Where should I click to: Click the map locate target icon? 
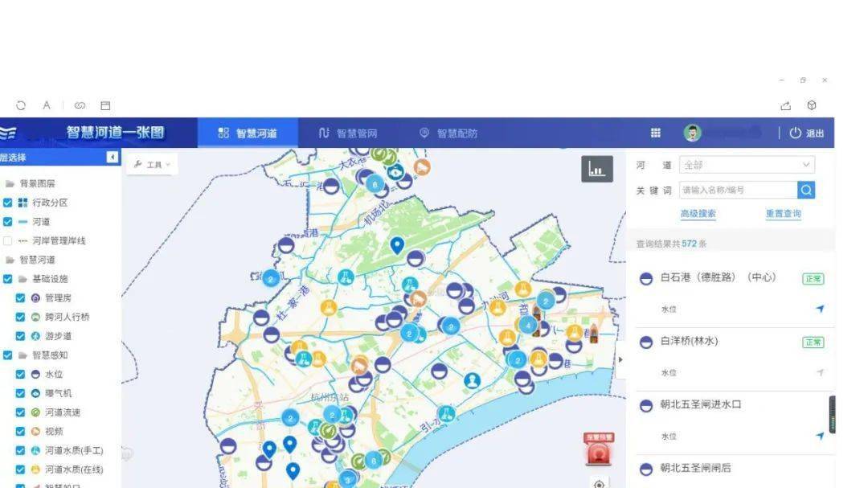click(599, 483)
